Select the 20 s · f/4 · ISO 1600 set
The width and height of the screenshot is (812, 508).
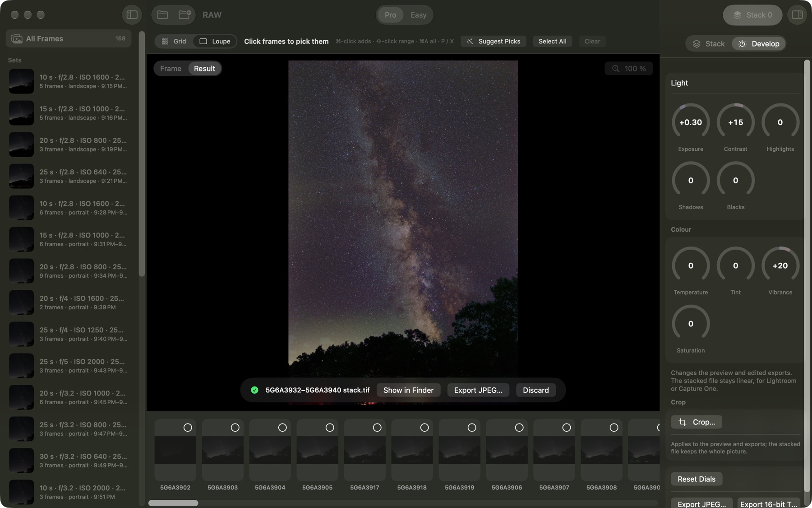[69, 303]
